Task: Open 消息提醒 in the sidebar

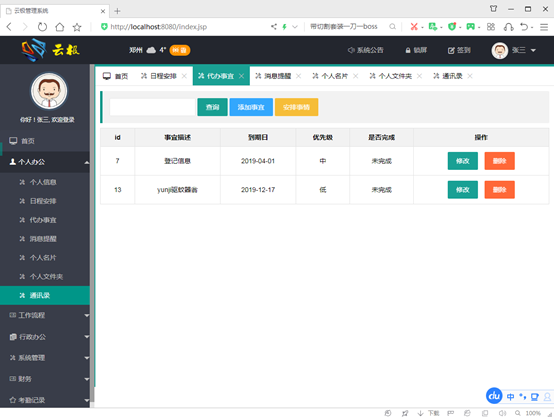Action: point(45,239)
